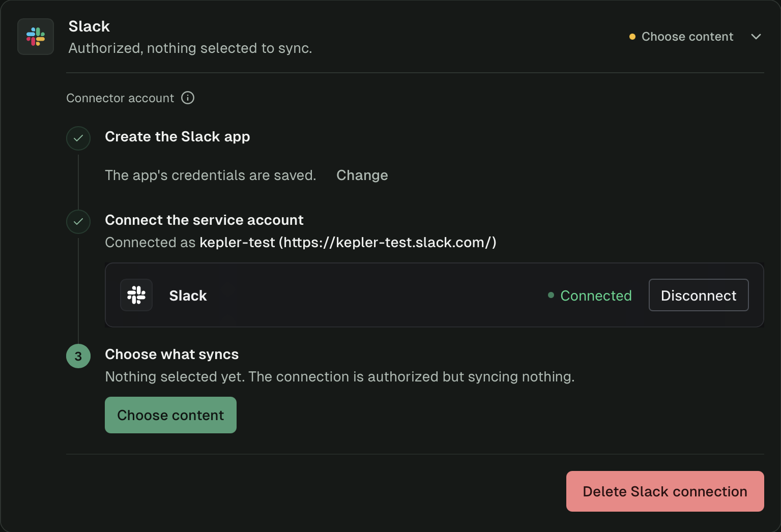The width and height of the screenshot is (781, 532).
Task: Click the kepler-test workspace URL text
Action: click(348, 243)
